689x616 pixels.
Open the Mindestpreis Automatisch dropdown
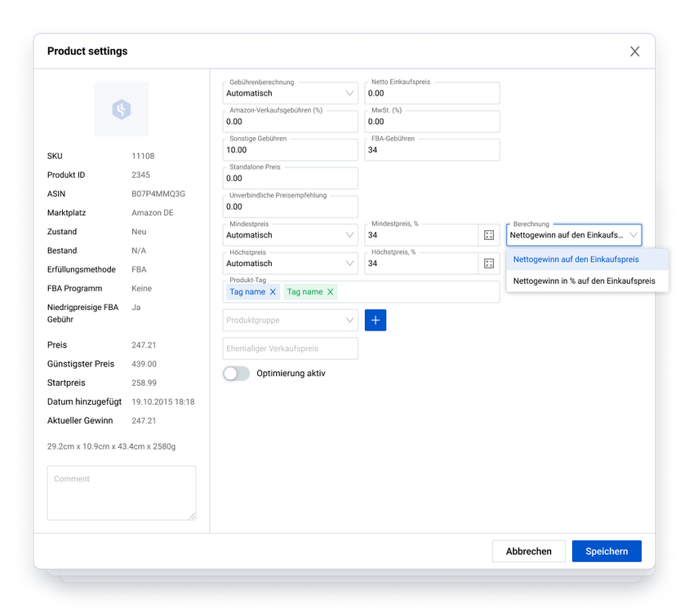click(290, 235)
